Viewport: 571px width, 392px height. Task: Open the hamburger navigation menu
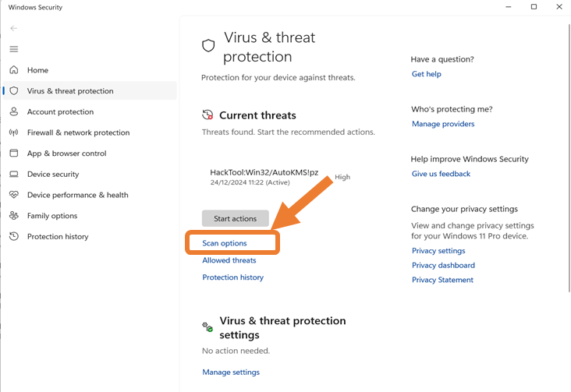tap(13, 49)
